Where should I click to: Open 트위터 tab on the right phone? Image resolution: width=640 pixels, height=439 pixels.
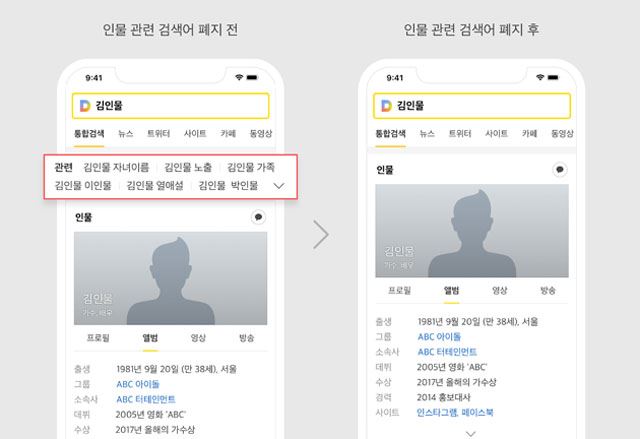pyautogui.click(x=460, y=133)
